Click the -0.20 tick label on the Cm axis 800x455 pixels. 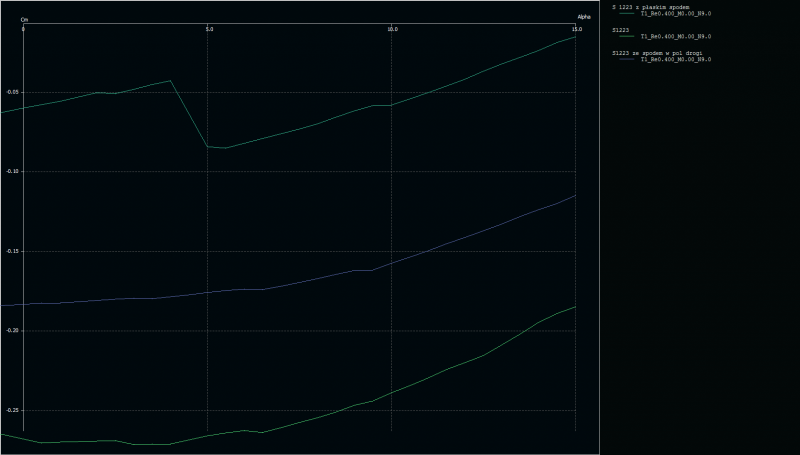(x=13, y=330)
